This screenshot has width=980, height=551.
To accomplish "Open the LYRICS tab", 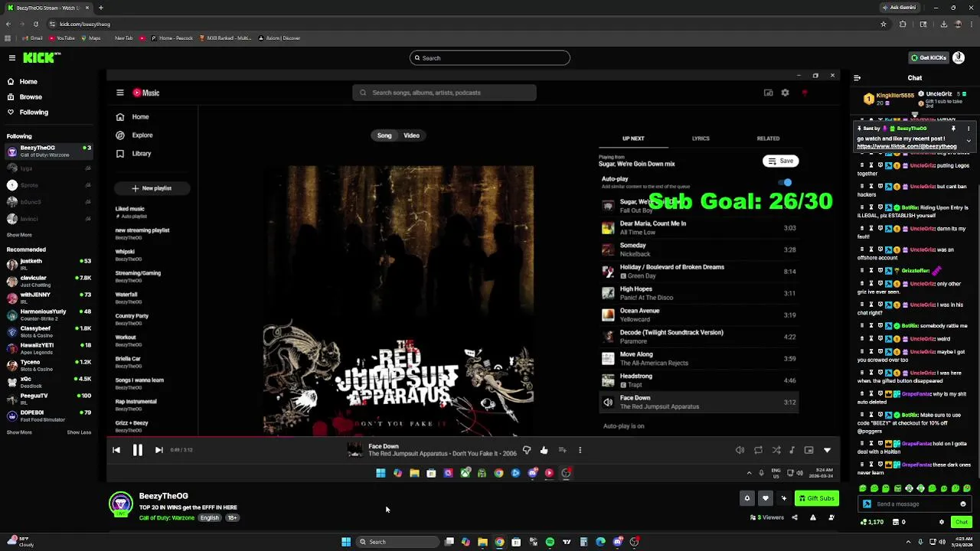I will pyautogui.click(x=701, y=139).
